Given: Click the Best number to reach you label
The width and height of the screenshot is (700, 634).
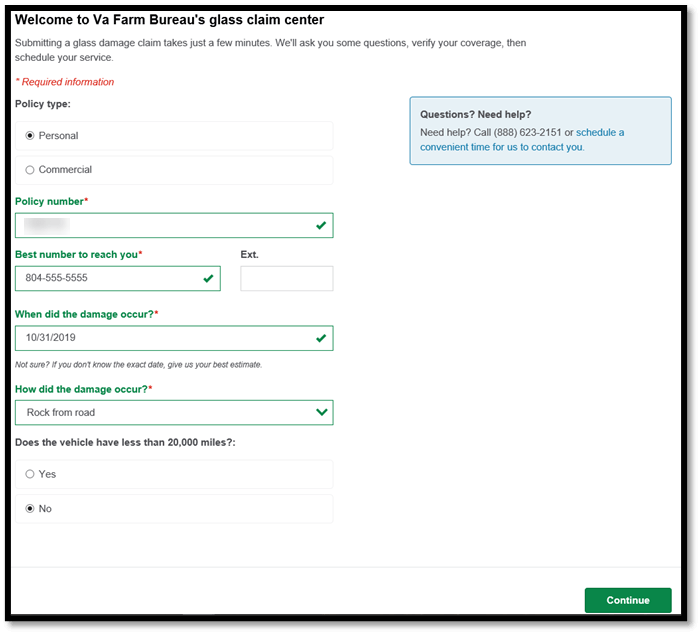Looking at the screenshot, I should 79,254.
